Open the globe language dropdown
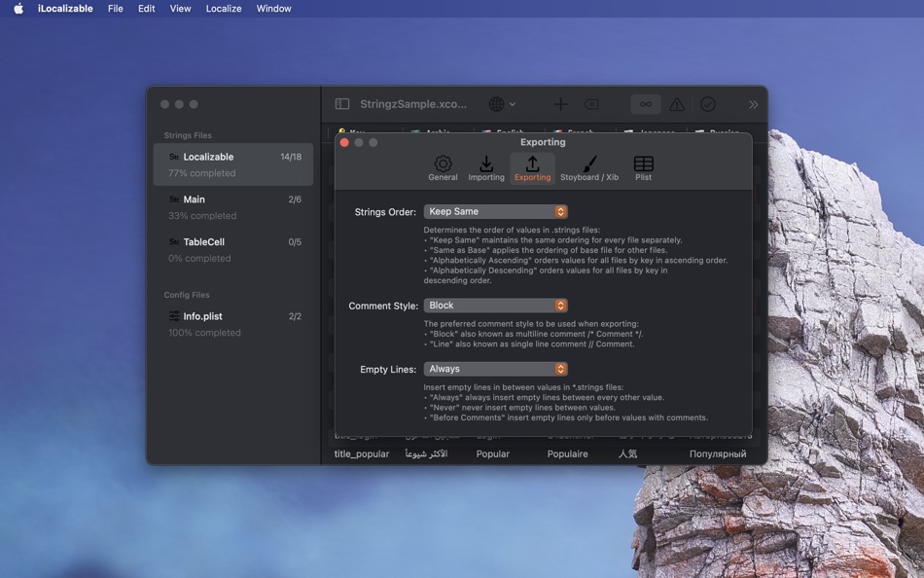The height and width of the screenshot is (578, 924). click(x=502, y=104)
